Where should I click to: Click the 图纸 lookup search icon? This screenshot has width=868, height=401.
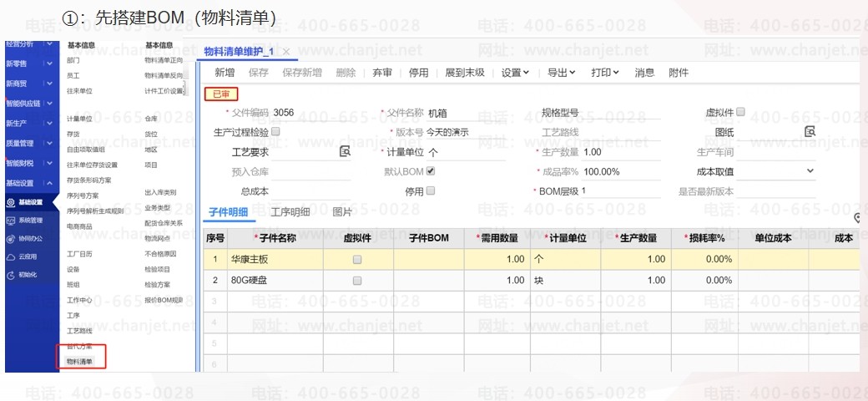pyautogui.click(x=810, y=132)
